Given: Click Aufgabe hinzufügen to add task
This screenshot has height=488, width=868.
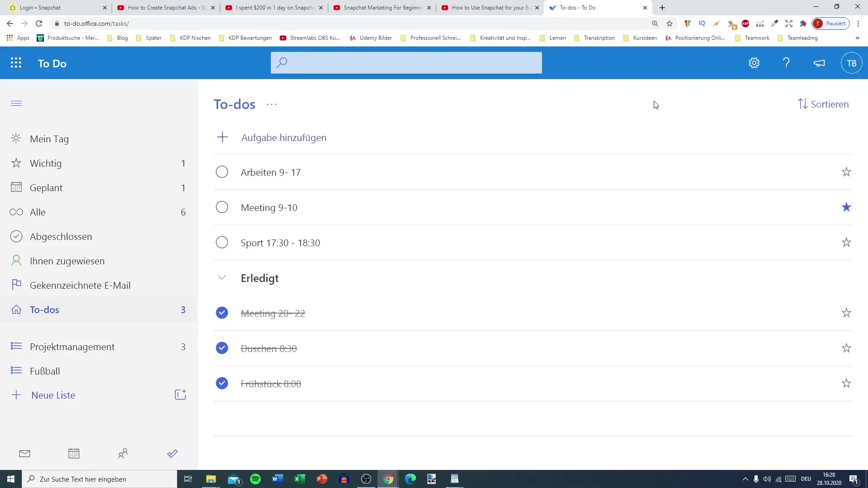Looking at the screenshot, I should [284, 137].
